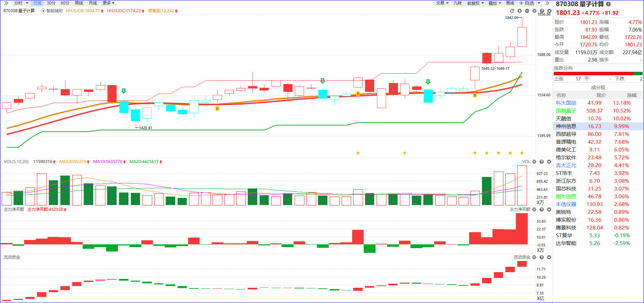The height and width of the screenshot is (303, 644).
Task: Add stock using the 自选 button
Action: click(527, 3)
